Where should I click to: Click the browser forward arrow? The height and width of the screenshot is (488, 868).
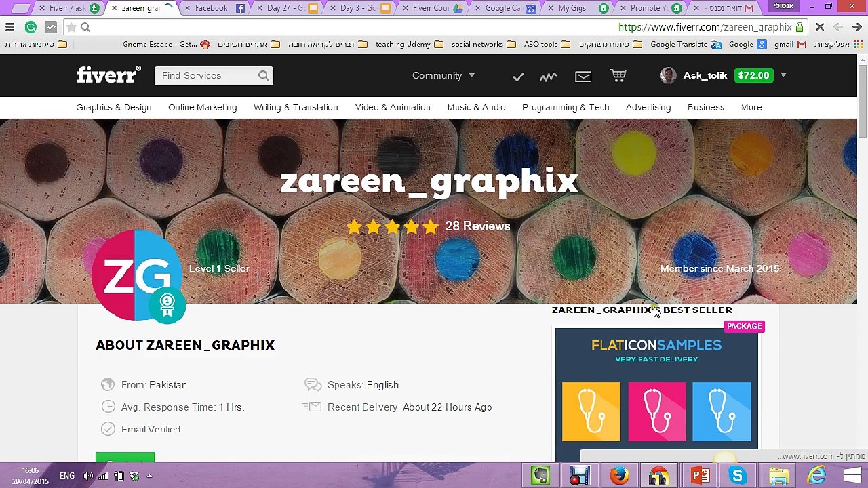(x=856, y=27)
